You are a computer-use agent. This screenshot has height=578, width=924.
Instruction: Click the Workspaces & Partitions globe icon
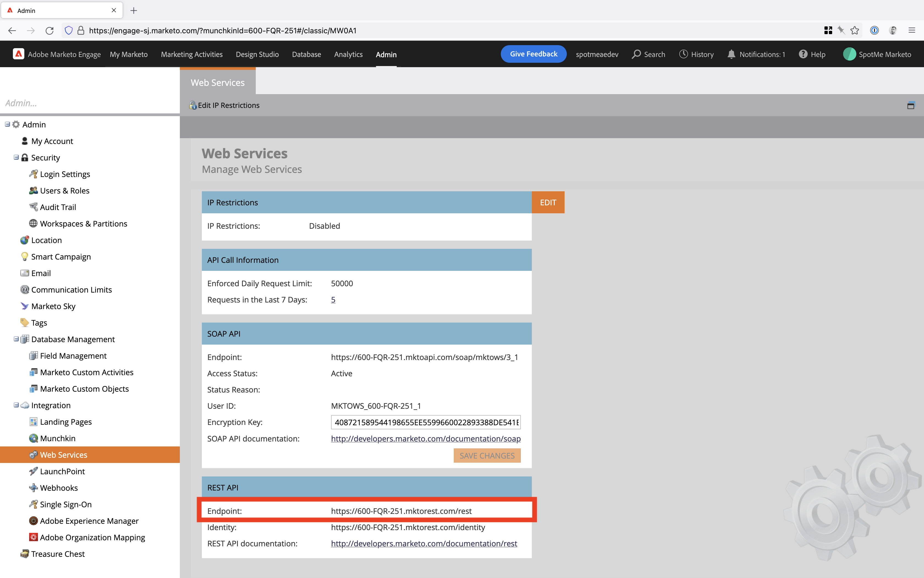(x=34, y=223)
